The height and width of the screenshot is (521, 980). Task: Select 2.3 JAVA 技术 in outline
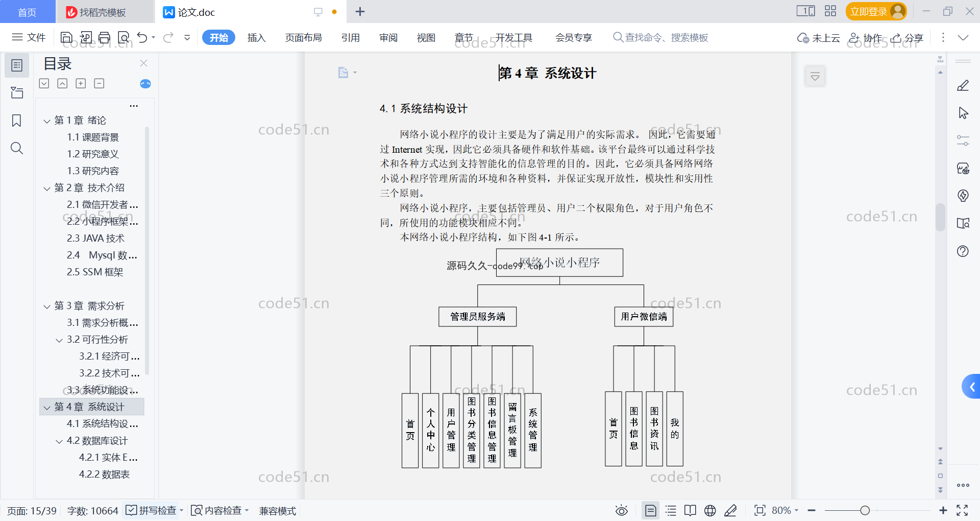pyautogui.click(x=95, y=239)
